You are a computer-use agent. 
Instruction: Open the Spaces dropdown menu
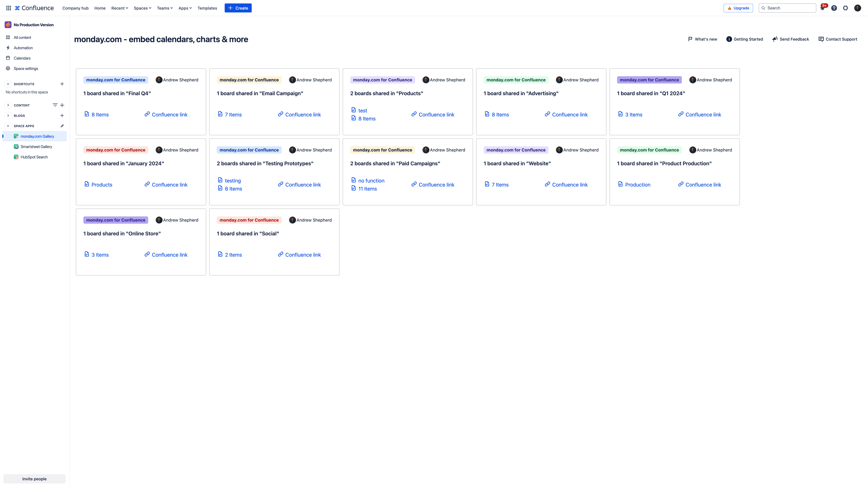click(x=143, y=8)
